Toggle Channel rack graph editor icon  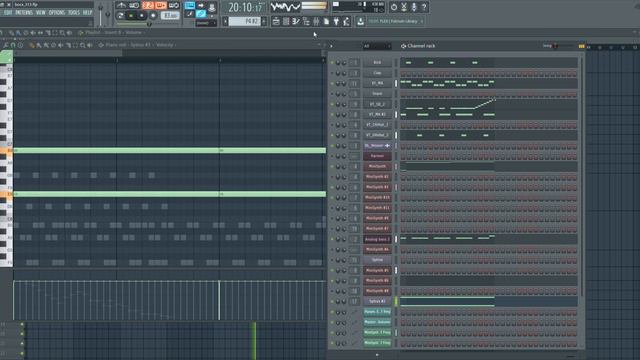[x=582, y=46]
